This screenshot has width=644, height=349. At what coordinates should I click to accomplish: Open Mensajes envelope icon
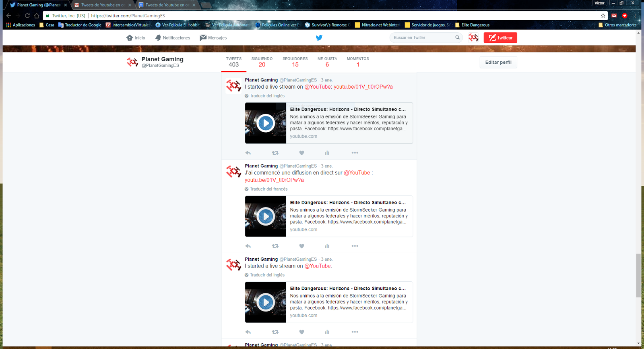click(x=203, y=37)
